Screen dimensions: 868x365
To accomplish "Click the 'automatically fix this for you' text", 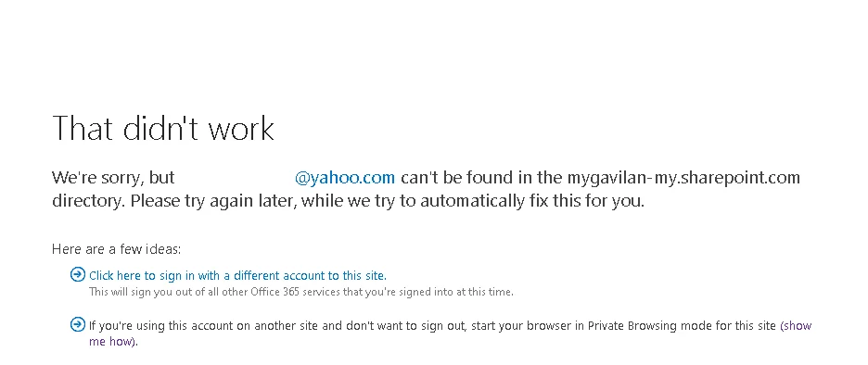I will click(532, 201).
